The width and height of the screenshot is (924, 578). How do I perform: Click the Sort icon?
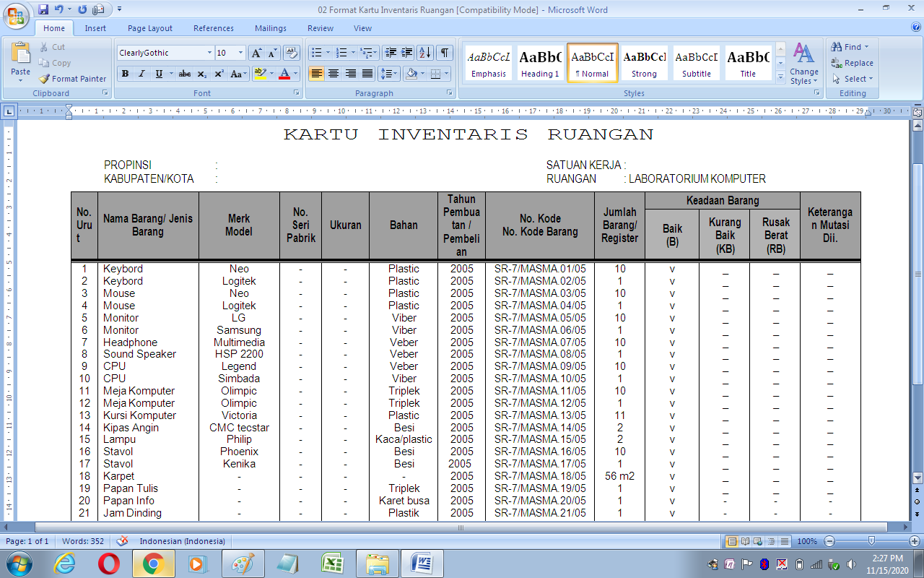pyautogui.click(x=425, y=53)
